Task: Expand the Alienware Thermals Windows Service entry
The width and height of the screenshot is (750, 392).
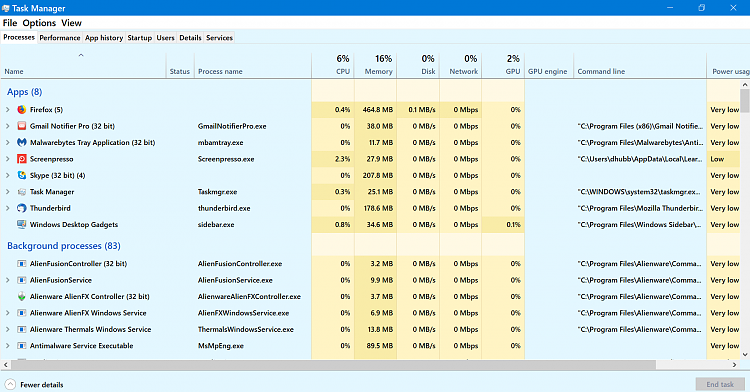Action: [7, 329]
